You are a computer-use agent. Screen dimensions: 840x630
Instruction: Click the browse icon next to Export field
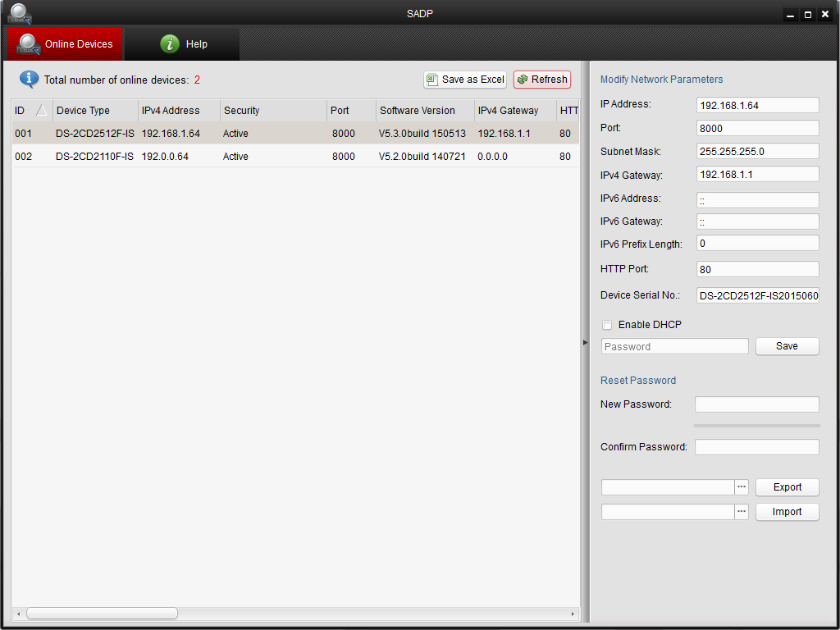[741, 486]
